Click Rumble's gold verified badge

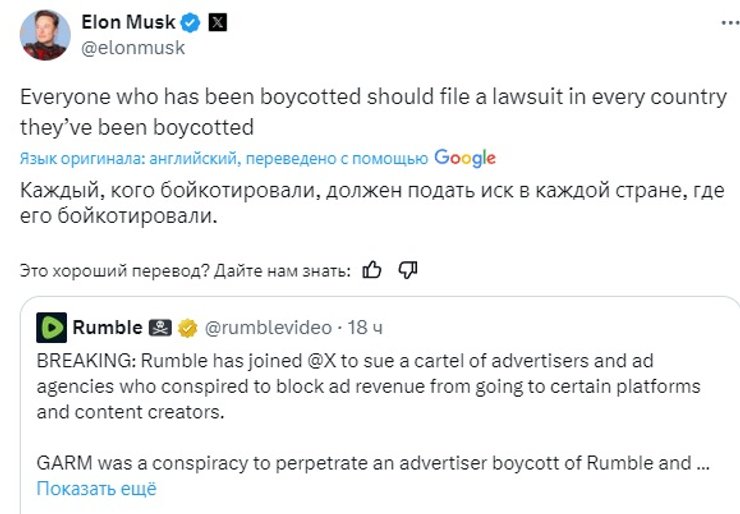187,327
